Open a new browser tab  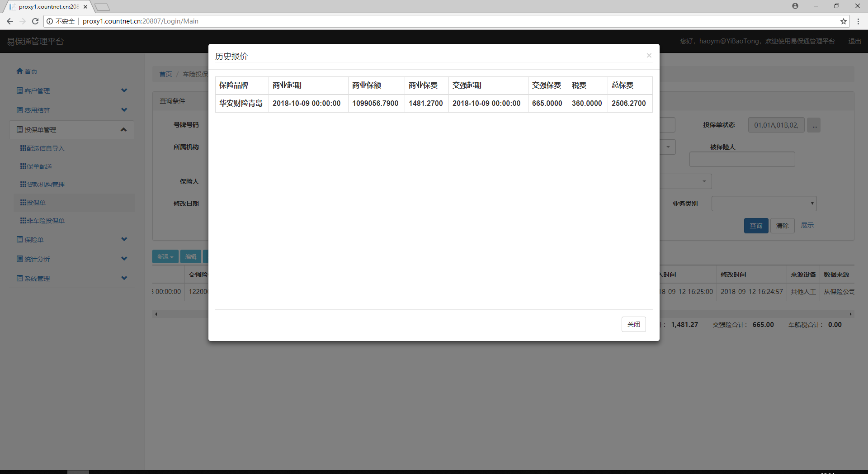tap(102, 7)
